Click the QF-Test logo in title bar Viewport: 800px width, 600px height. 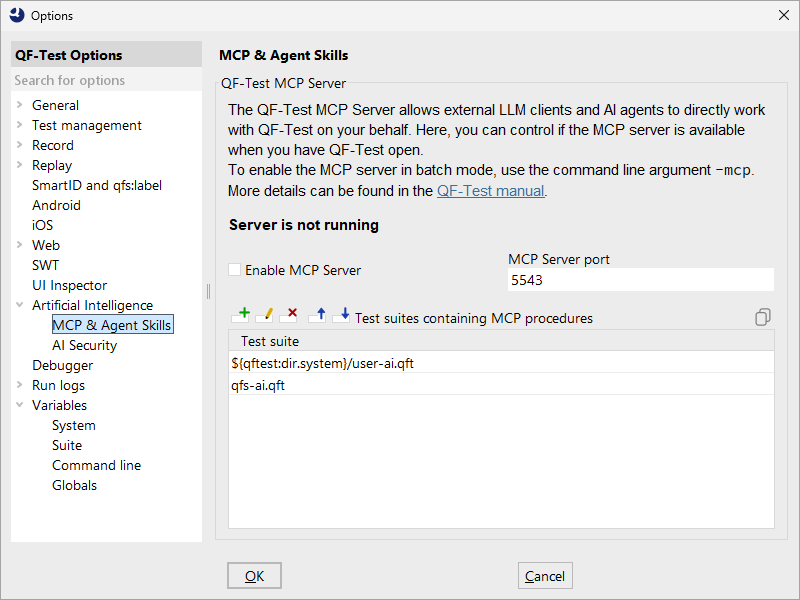[17, 15]
